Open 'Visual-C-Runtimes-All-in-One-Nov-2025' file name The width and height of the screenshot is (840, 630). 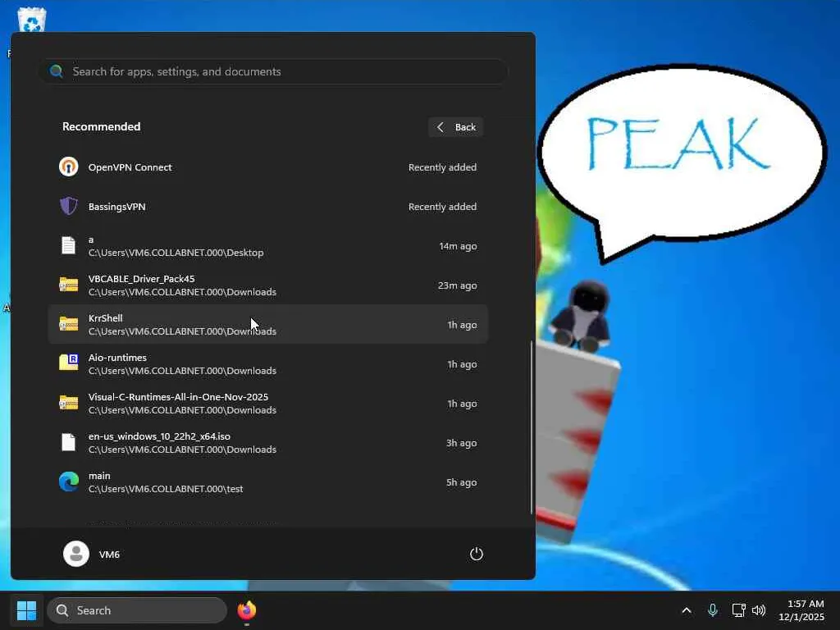click(178, 397)
